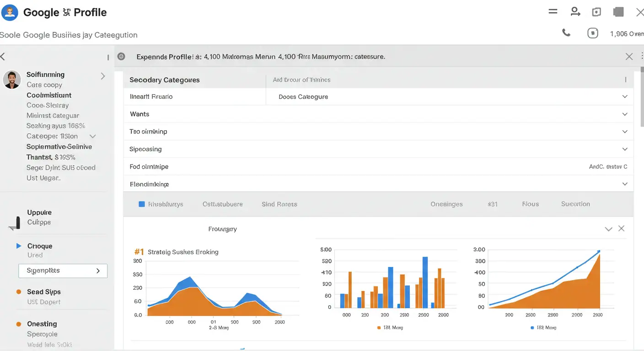
Task: Click the rounded square icon beside 1,906
Action: coord(593,33)
